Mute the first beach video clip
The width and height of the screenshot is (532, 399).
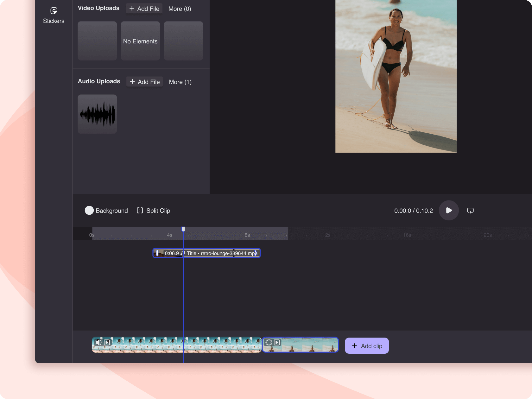(98, 342)
